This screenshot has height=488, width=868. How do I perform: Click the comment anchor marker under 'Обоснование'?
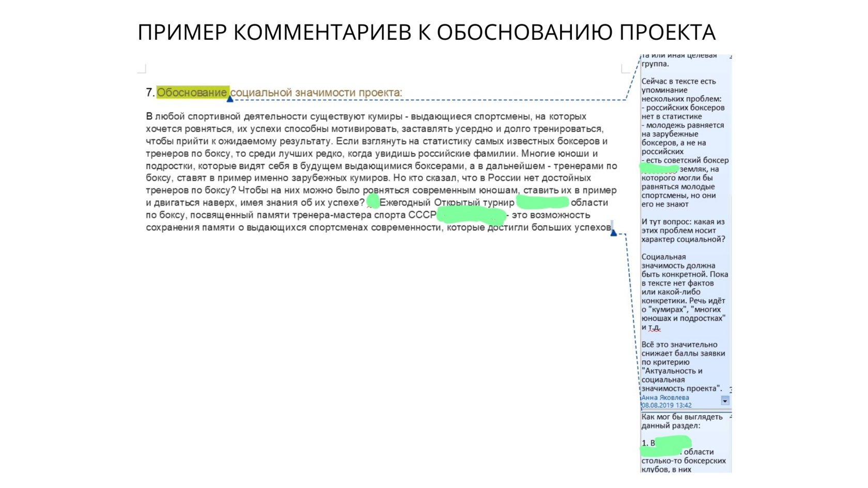[x=230, y=99]
